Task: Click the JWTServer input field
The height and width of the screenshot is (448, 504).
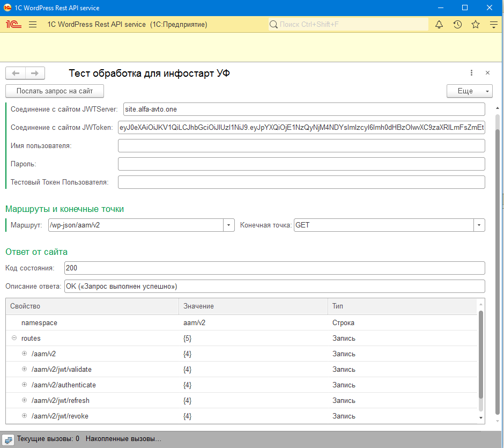Action: pyautogui.click(x=304, y=109)
